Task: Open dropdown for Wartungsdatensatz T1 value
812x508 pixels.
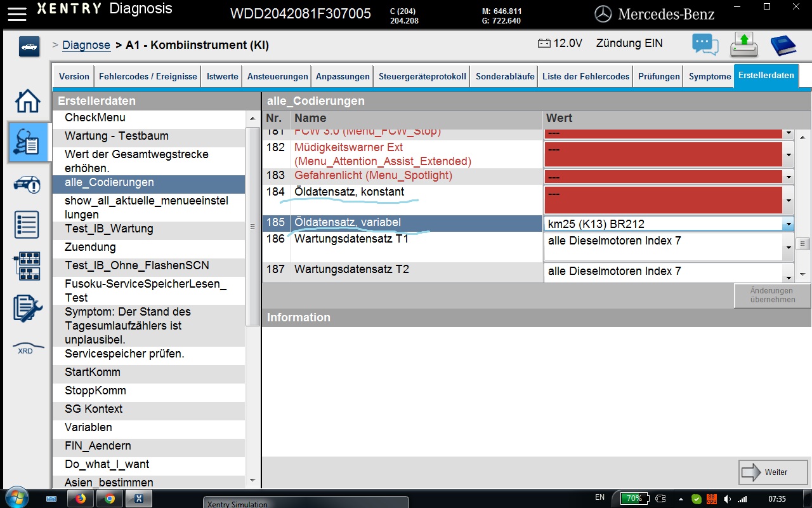Action: (788, 248)
